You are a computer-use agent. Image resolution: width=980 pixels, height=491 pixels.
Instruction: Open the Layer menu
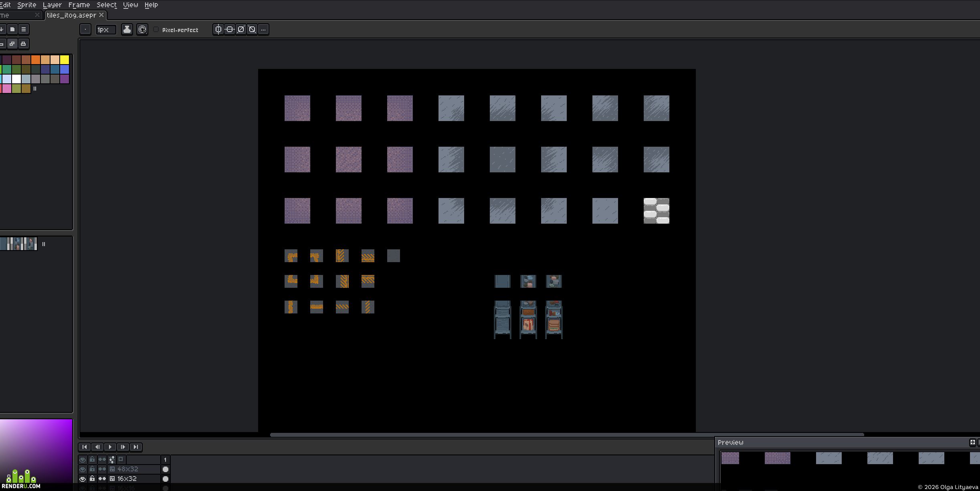click(52, 5)
